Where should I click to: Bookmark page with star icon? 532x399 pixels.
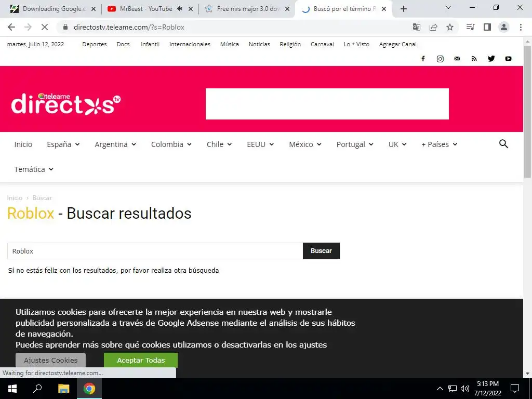(x=450, y=27)
